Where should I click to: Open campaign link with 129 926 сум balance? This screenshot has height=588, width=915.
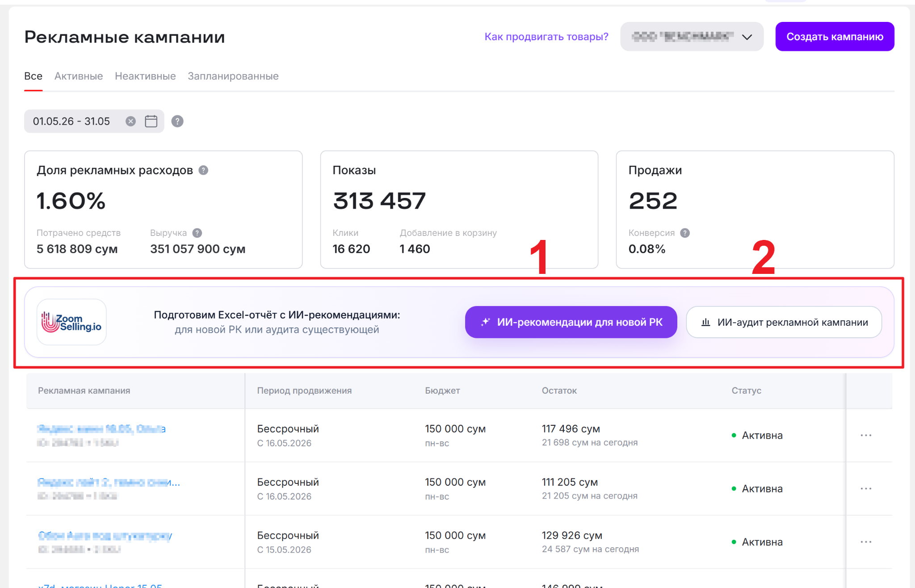click(105, 536)
